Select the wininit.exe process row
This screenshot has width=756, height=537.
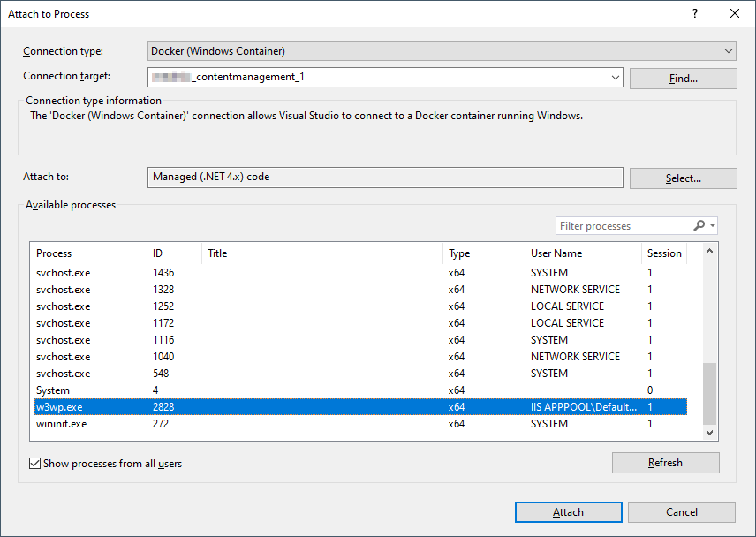pyautogui.click(x=360, y=424)
